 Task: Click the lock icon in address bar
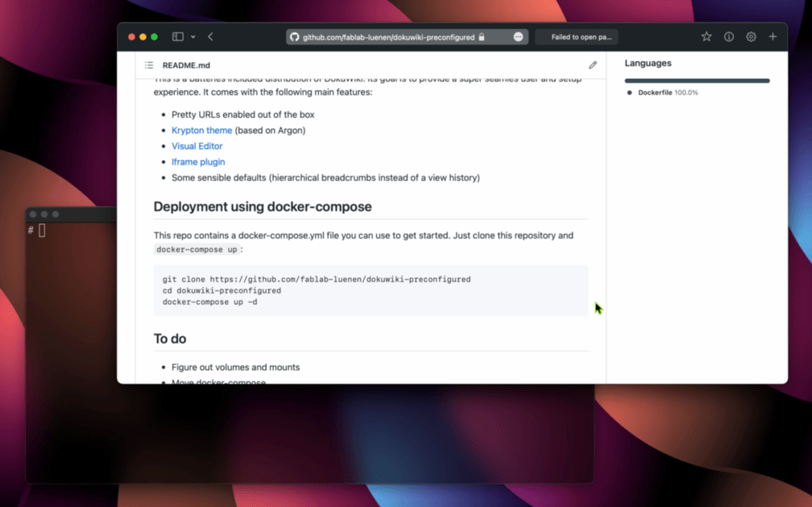click(482, 37)
